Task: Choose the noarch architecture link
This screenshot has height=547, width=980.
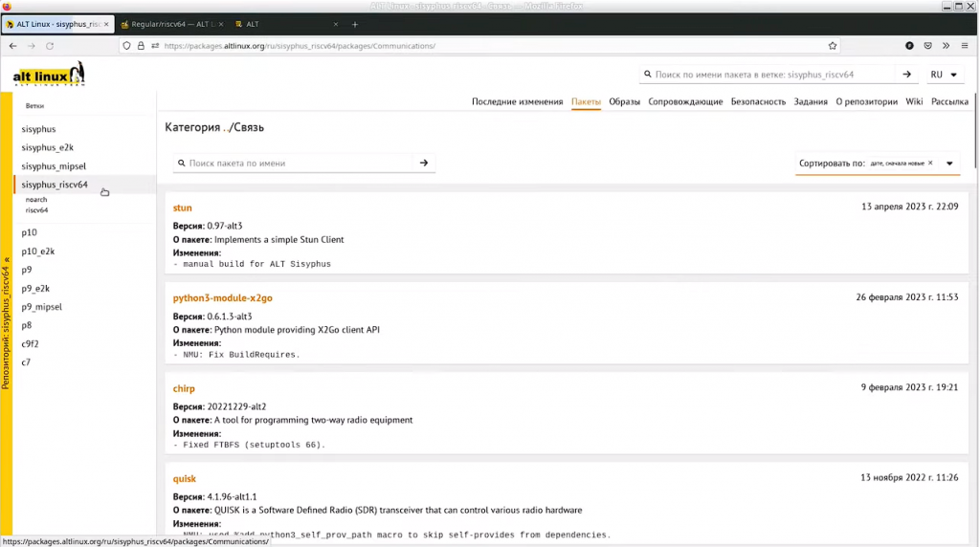Action: [x=36, y=200]
